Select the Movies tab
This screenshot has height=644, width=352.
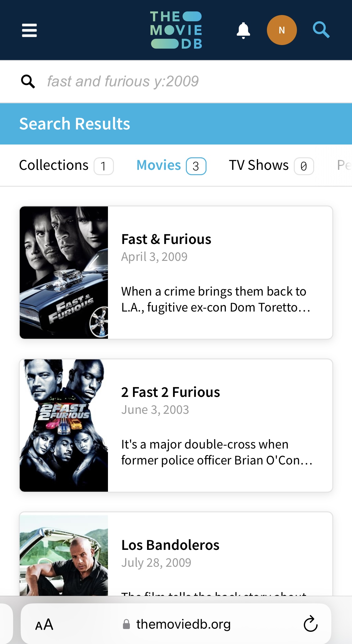[171, 165]
